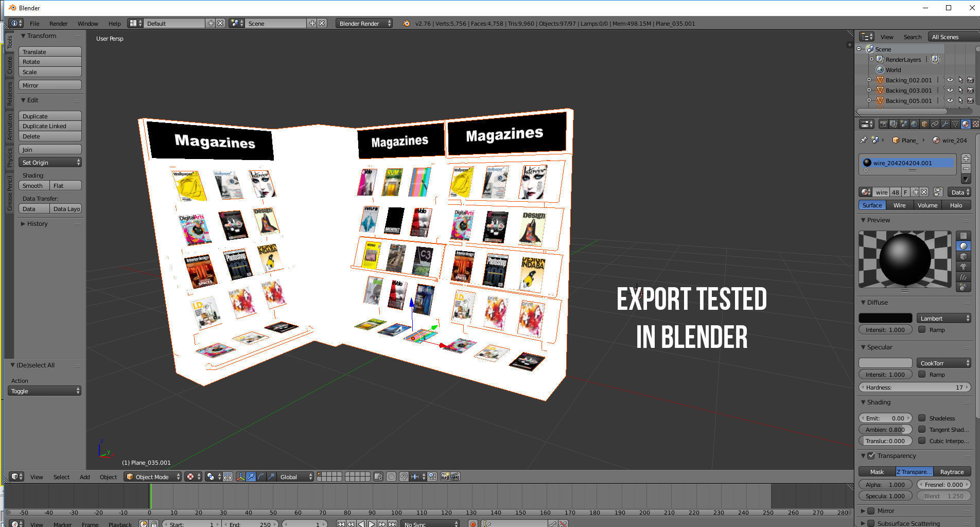
Task: Open the Modifiers properties tab (wrench icon)
Action: click(x=945, y=124)
